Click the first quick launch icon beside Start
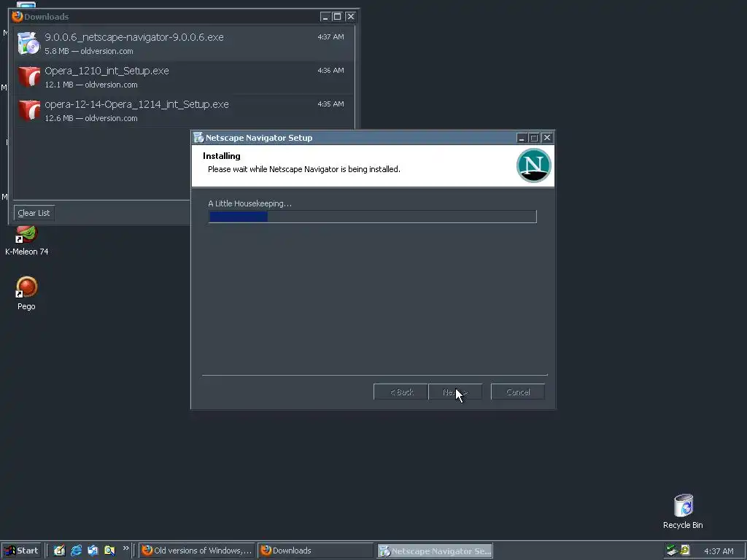Image resolution: width=747 pixels, height=560 pixels. coord(59,551)
